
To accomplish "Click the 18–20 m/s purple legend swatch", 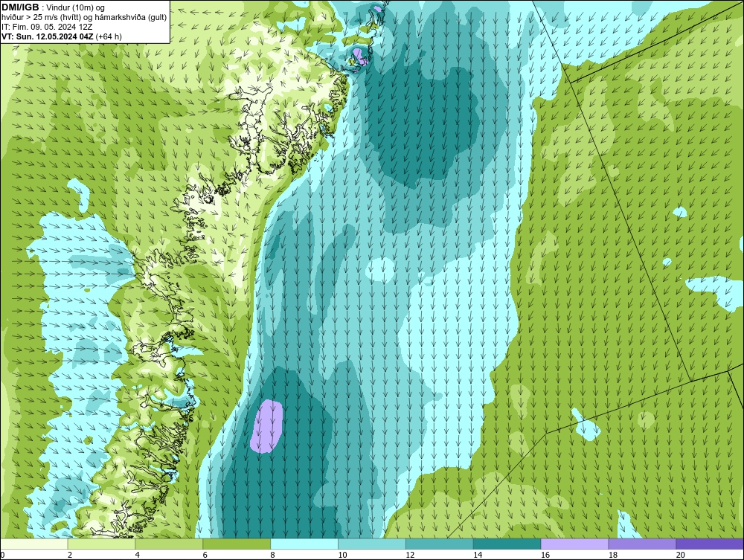I will (643, 544).
